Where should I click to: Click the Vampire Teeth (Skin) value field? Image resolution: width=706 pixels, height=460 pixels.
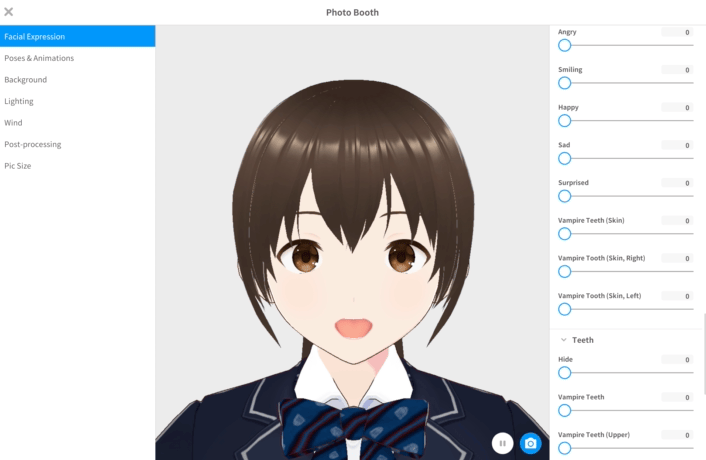(x=677, y=221)
